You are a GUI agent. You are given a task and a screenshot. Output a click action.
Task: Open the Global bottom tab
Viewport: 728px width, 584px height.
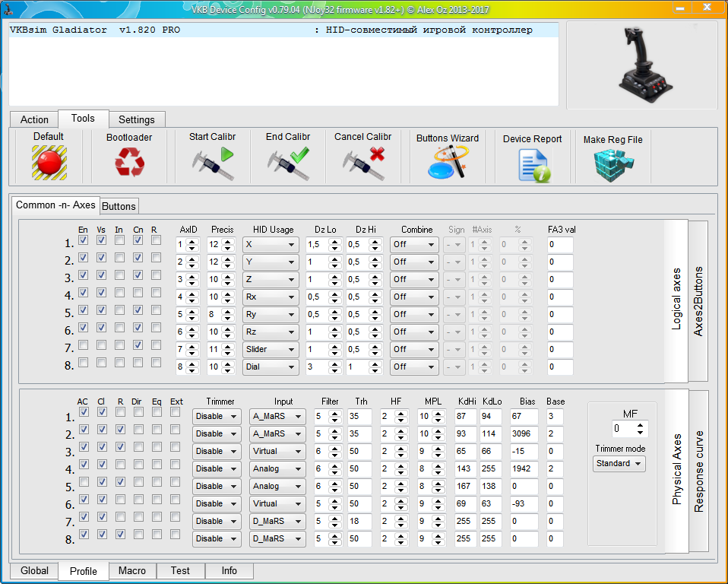34,570
